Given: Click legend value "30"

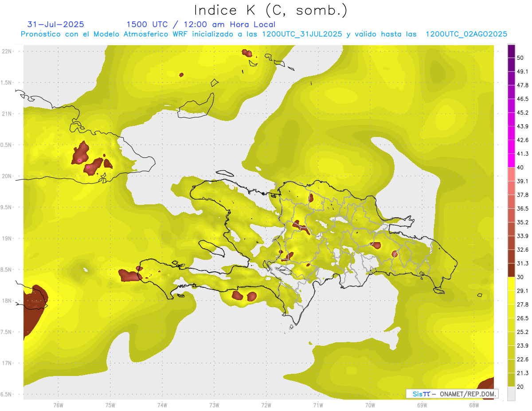Looking at the screenshot, I should pos(521,277).
